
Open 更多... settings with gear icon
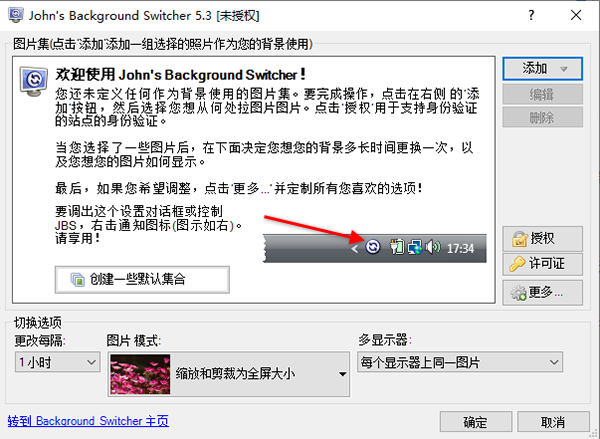coord(542,292)
